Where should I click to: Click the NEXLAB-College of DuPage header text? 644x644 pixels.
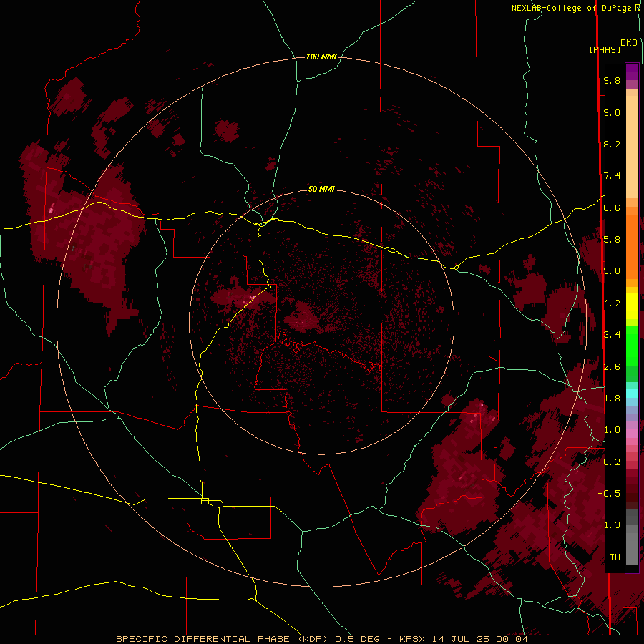pyautogui.click(x=573, y=8)
